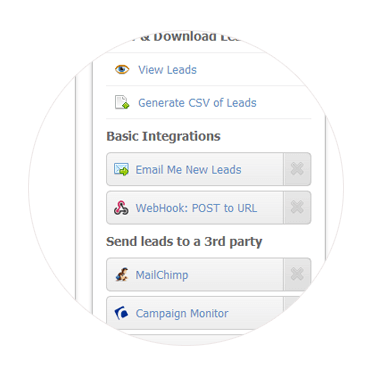
Task: Click the MailChimp monkey icon
Action: tap(122, 275)
